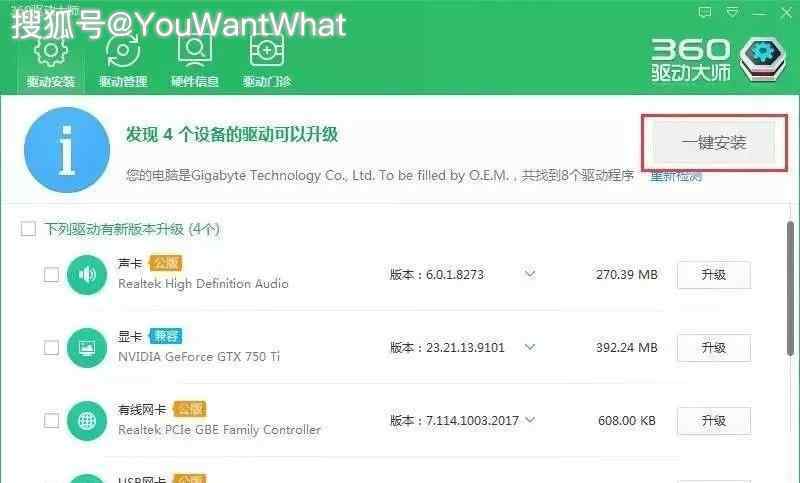
Task: Expand version dropdown for 7.114.1003.2017
Action: click(x=530, y=420)
